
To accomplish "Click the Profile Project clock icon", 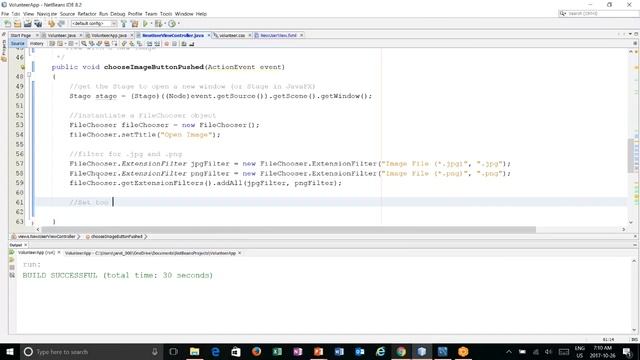I will 172,24.
